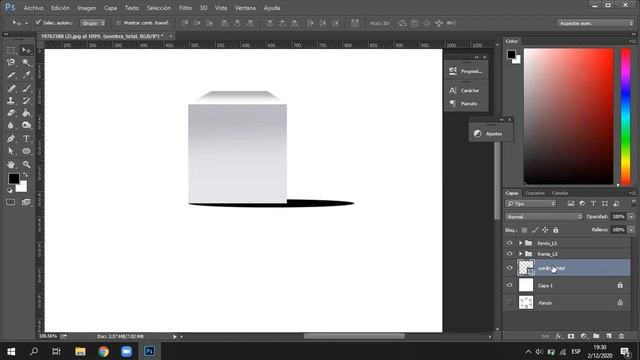Select the Pen tool

pos(11,139)
